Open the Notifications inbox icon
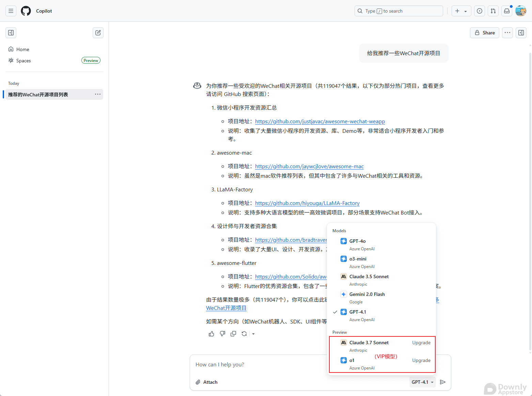This screenshot has height=396, width=532. pos(507,11)
